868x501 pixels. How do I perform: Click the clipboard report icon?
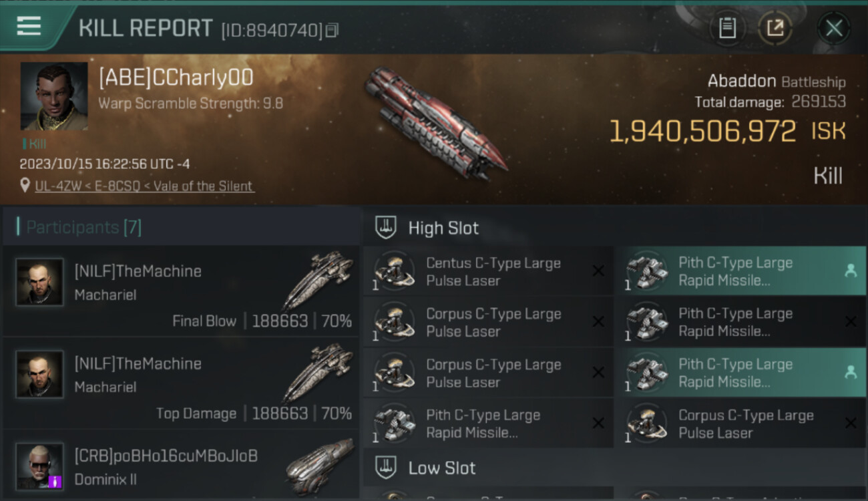pyautogui.click(x=727, y=28)
